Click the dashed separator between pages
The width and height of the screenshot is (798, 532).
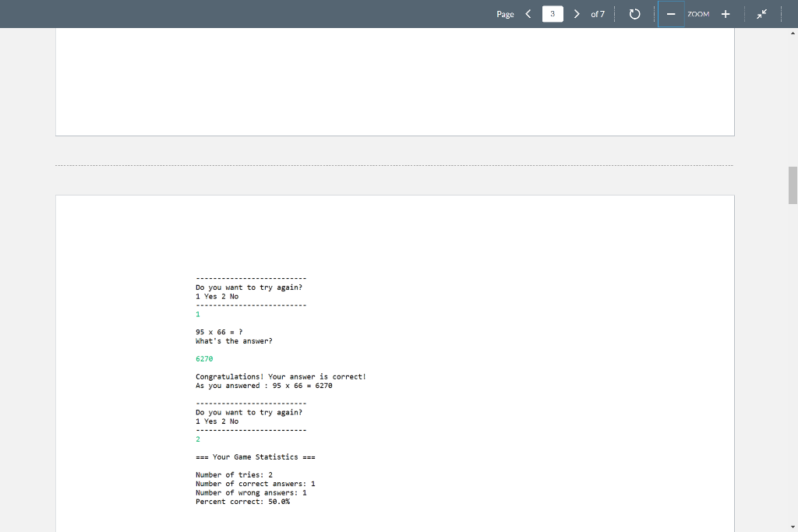point(394,164)
